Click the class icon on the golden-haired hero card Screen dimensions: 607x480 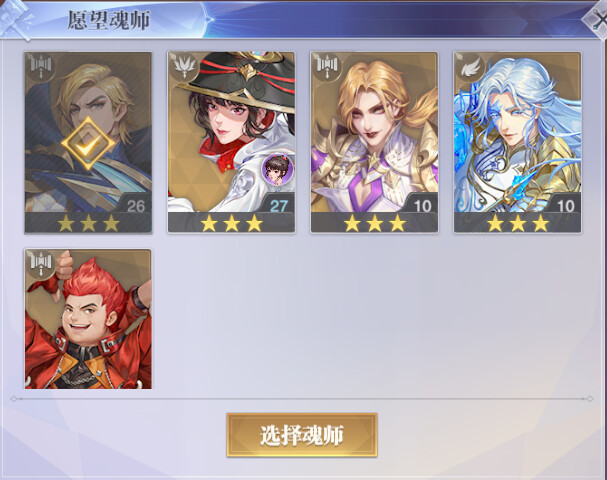[327, 67]
